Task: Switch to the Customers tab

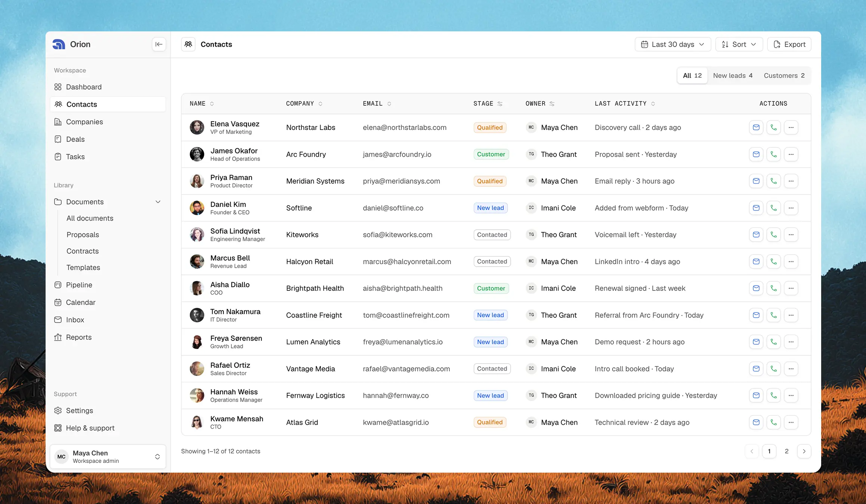Action: click(784, 75)
